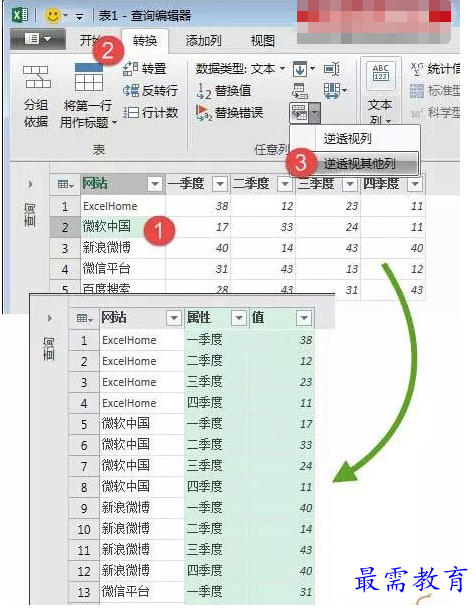Switch to the 转换 tab
476x611 pixels.
(x=145, y=41)
